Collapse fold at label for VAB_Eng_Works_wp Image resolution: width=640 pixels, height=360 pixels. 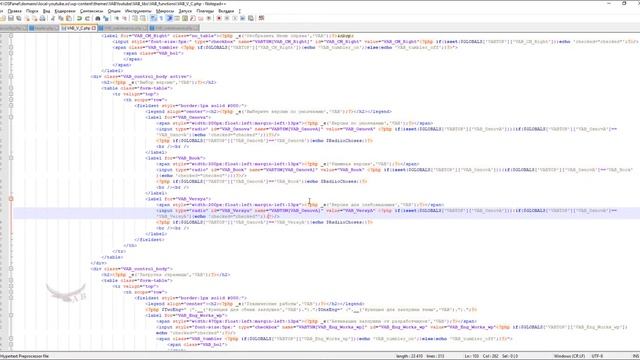(11, 315)
